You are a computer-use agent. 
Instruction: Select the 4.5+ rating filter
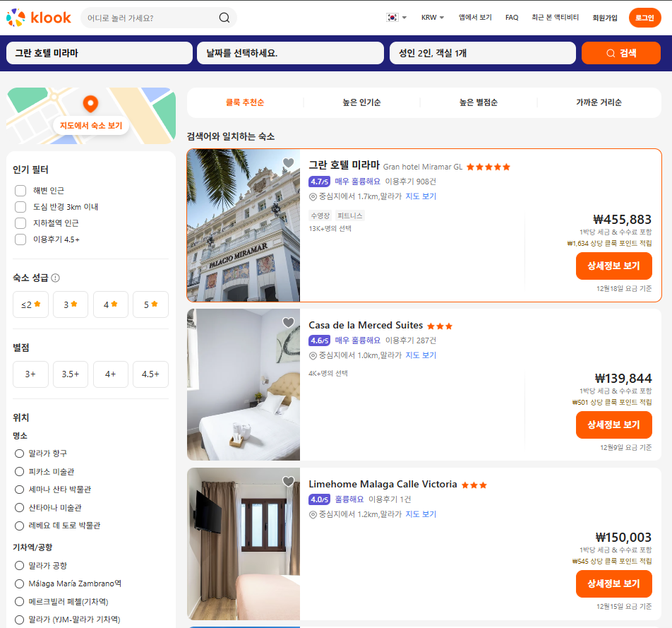pyautogui.click(x=150, y=374)
